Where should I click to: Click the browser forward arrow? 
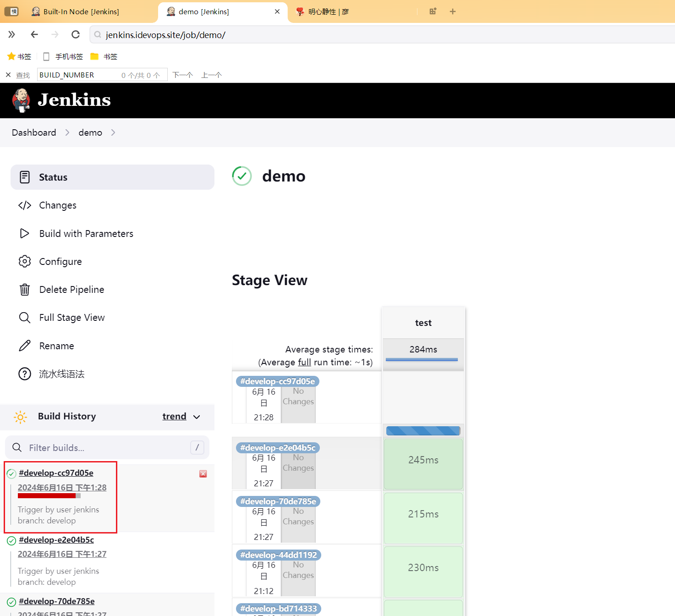click(x=55, y=34)
